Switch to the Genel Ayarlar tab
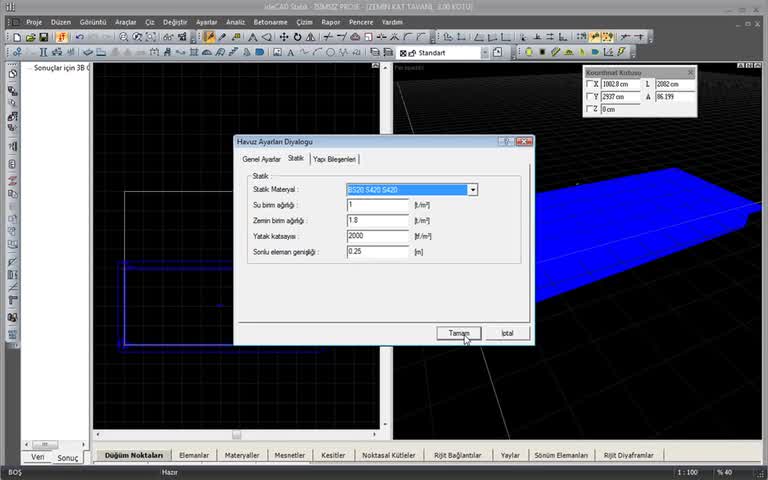Viewport: 768px width, 480px height. [x=262, y=160]
